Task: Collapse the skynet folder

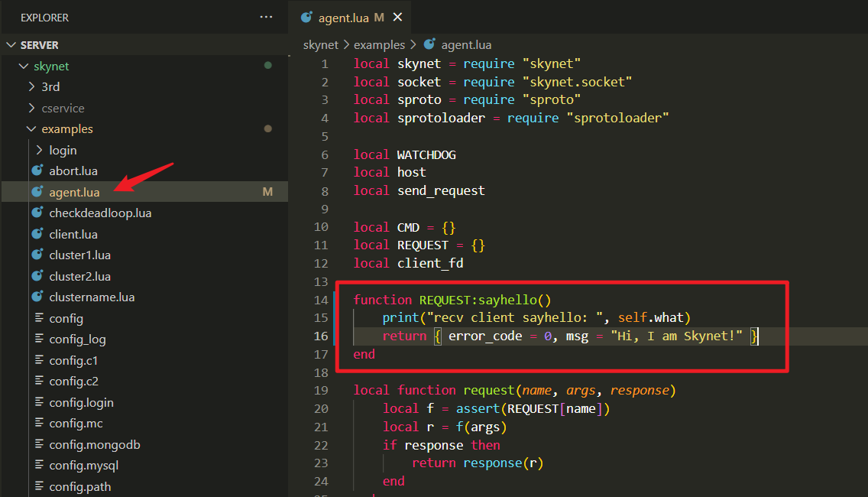Action: [24, 67]
